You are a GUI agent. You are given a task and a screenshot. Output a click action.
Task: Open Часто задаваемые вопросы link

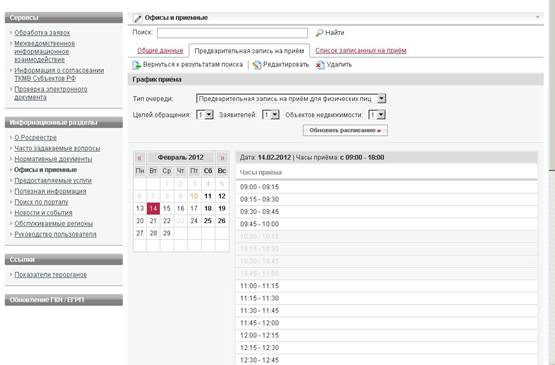click(x=57, y=148)
